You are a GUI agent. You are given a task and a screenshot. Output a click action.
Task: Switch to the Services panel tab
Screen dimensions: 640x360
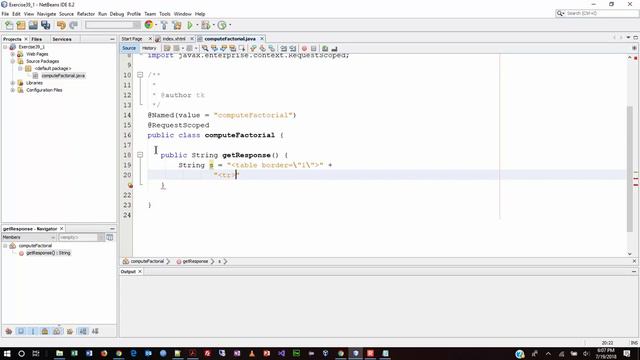click(x=62, y=39)
